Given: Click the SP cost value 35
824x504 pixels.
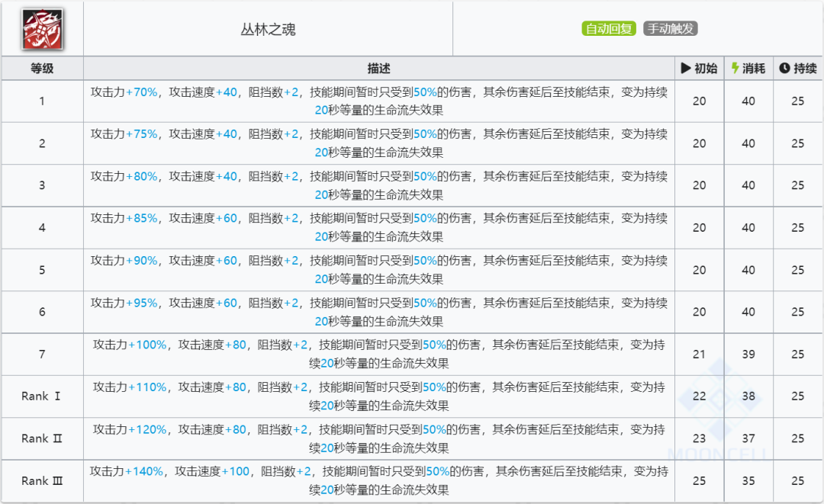Looking at the screenshot, I should pos(748,480).
